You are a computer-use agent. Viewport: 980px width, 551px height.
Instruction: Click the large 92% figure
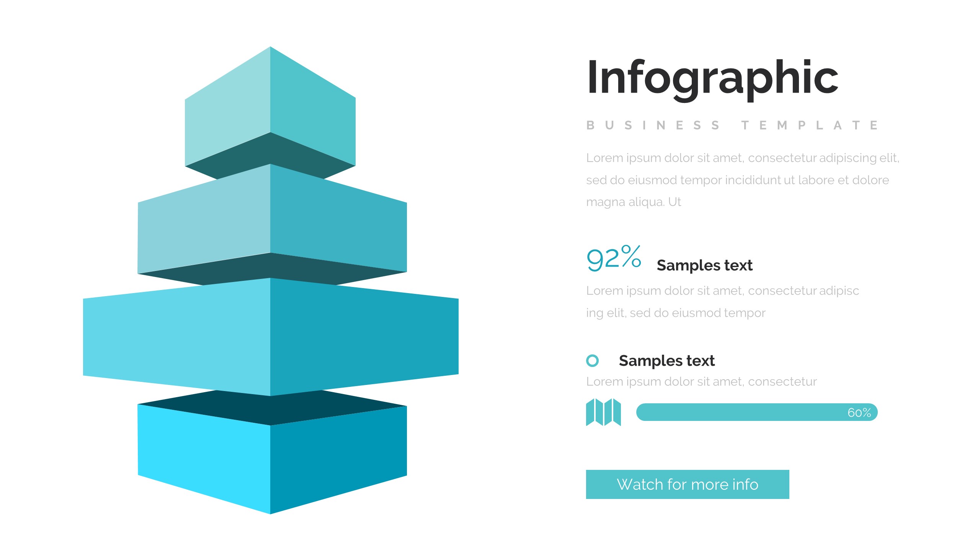pos(614,258)
